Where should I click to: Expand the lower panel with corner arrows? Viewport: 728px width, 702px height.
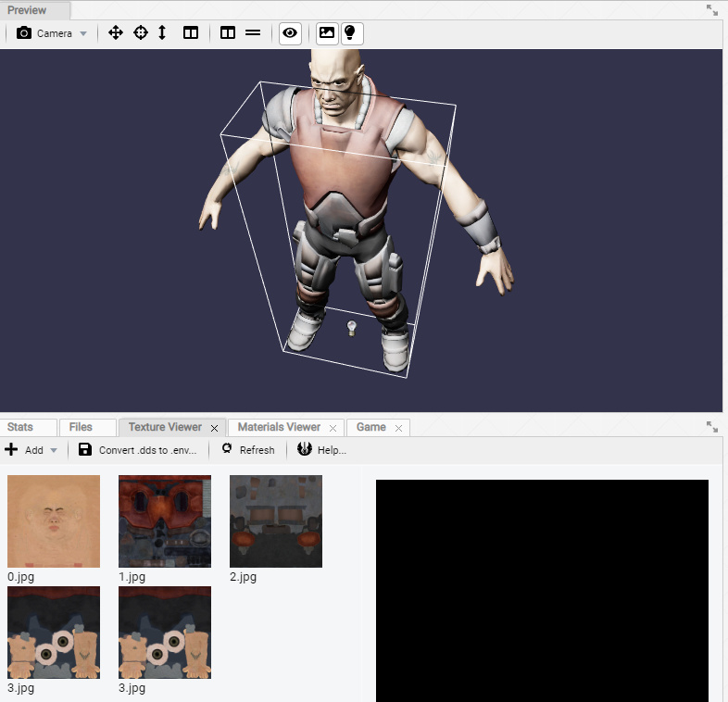[711, 427]
